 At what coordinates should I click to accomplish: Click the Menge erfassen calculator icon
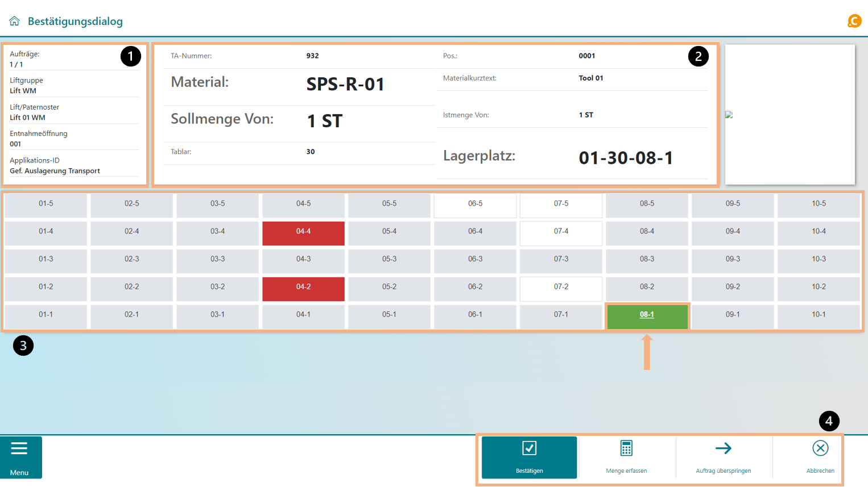[626, 448]
